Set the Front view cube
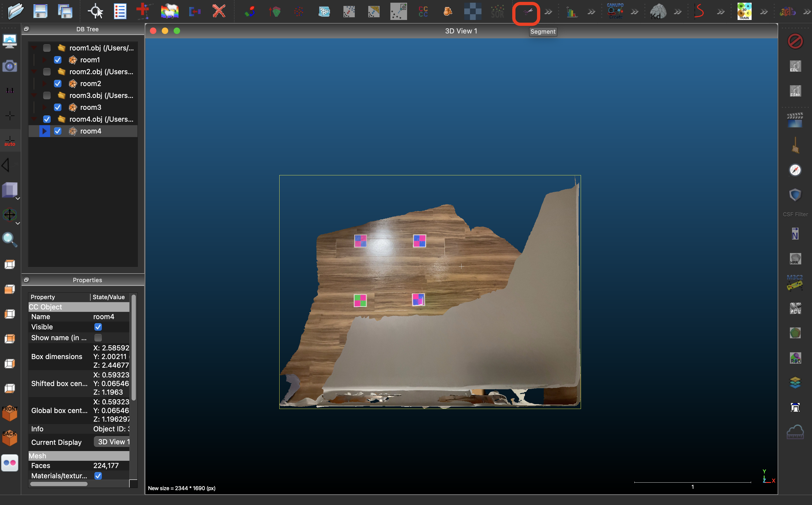812x505 pixels. tap(10, 414)
